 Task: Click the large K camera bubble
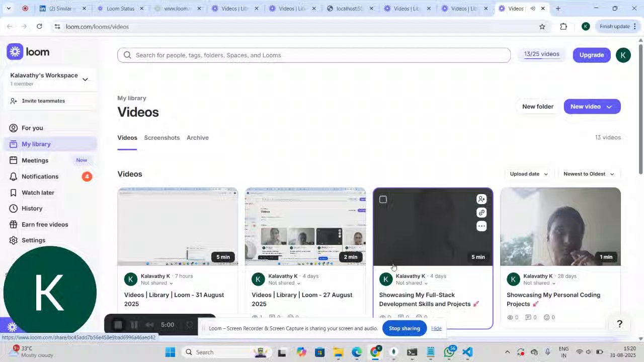[50, 293]
